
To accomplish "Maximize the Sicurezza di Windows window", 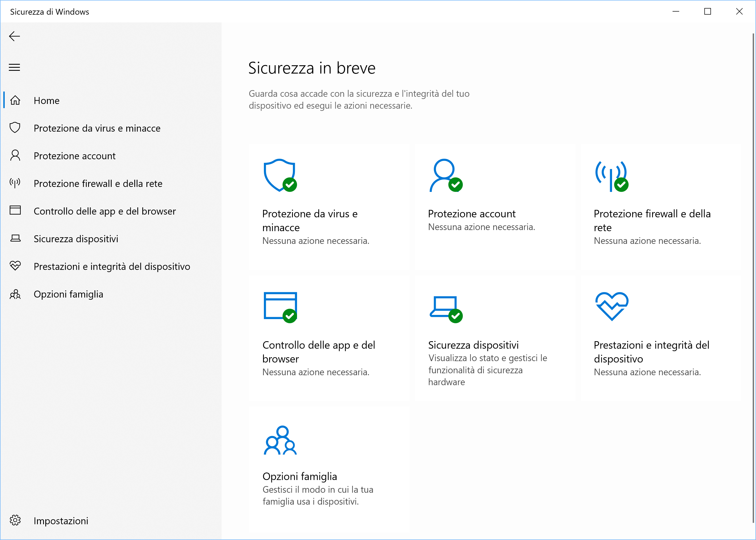I will tap(707, 11).
